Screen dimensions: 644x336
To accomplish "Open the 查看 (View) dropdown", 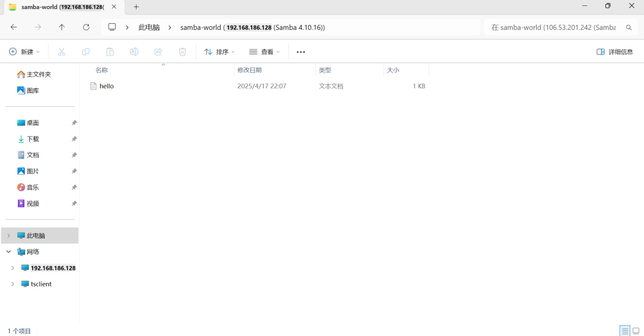I will 264,52.
